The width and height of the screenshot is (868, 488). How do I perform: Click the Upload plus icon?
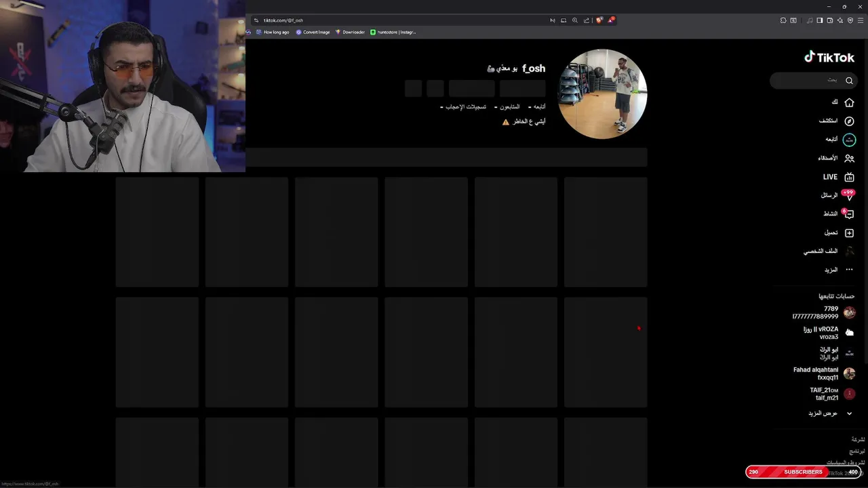pyautogui.click(x=849, y=232)
